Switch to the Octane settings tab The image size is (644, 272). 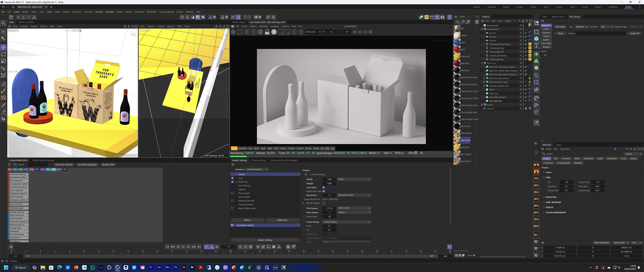coord(258,160)
